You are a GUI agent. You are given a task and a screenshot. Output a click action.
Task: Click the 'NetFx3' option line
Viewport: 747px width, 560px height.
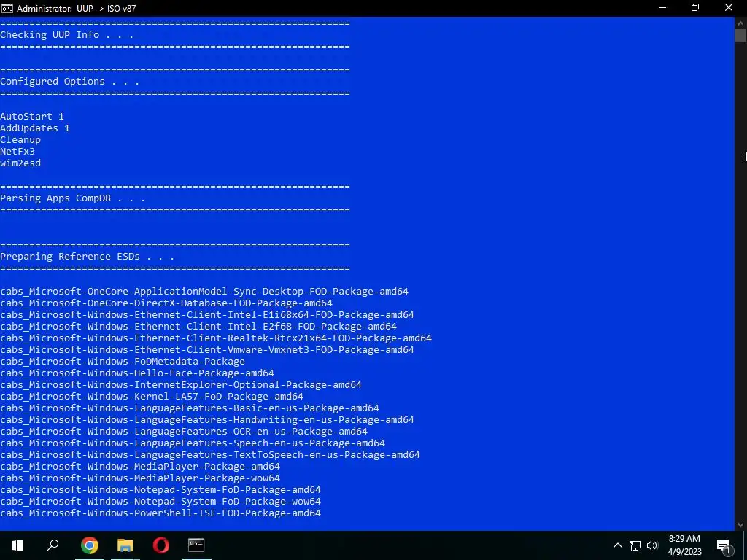(18, 152)
